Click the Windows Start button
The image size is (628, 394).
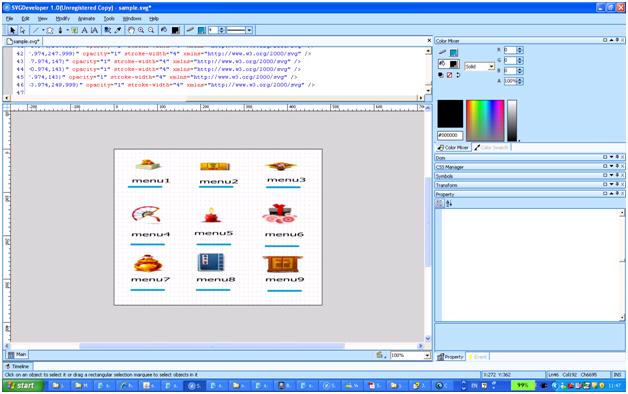(x=22, y=386)
